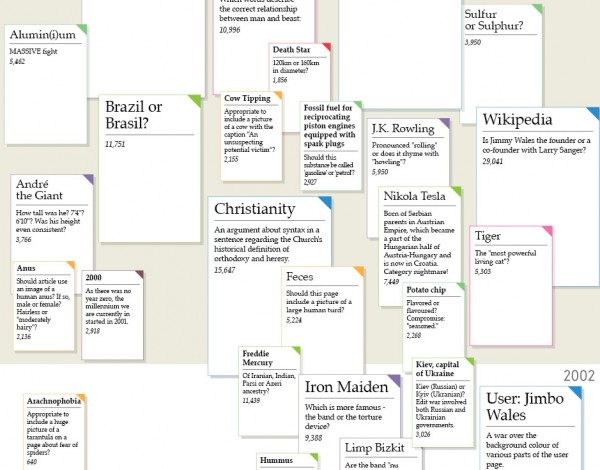Click the 5,224 count under Feces

(294, 320)
